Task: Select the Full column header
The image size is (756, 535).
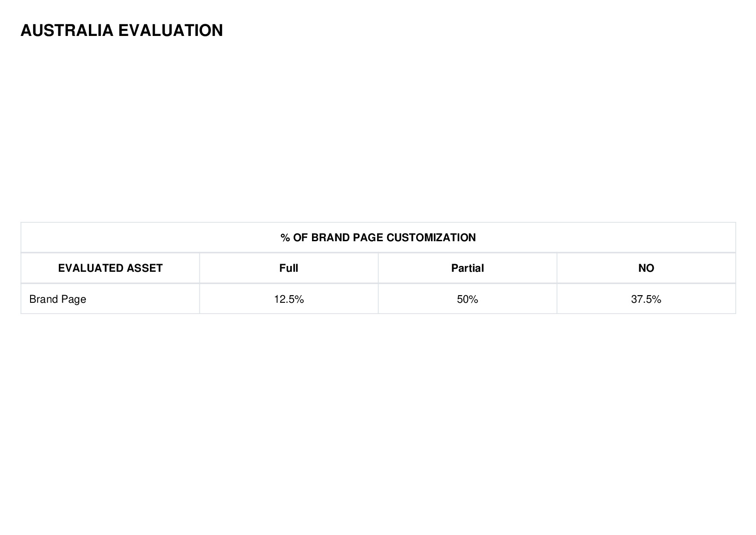Action: point(289,268)
